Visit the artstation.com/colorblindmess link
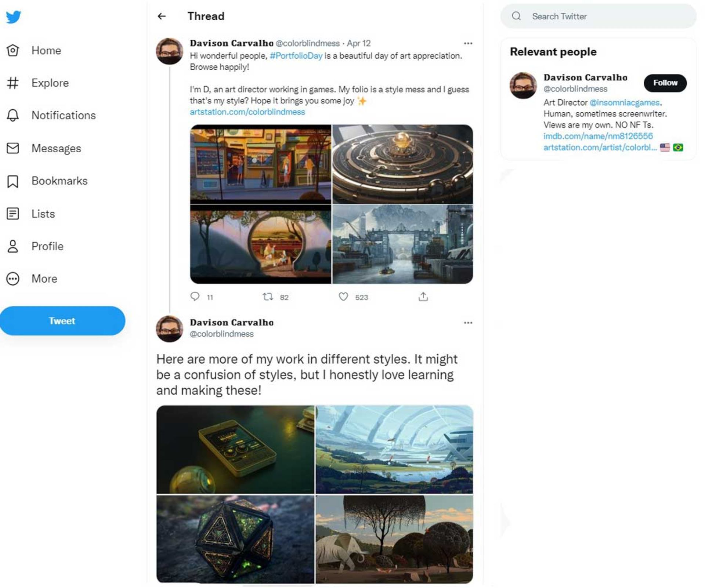The width and height of the screenshot is (705, 588). pyautogui.click(x=247, y=112)
